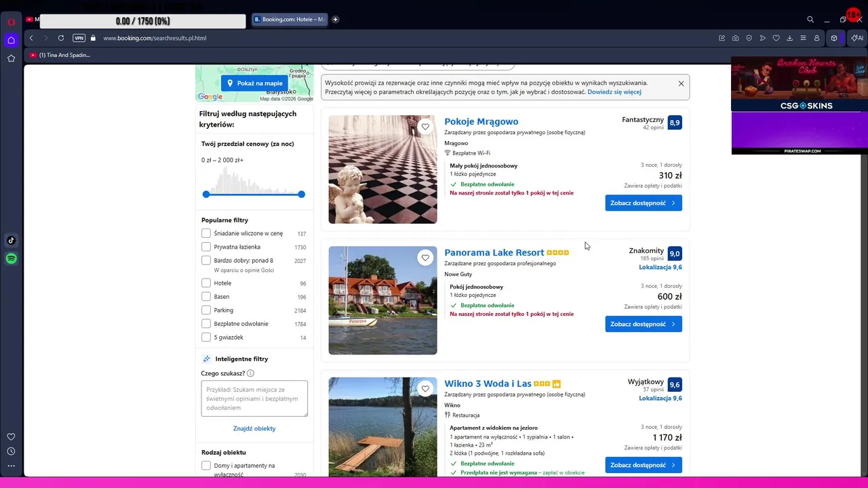Save Wikno 3 Woda i Las heart
The image size is (868, 488).
(x=425, y=389)
